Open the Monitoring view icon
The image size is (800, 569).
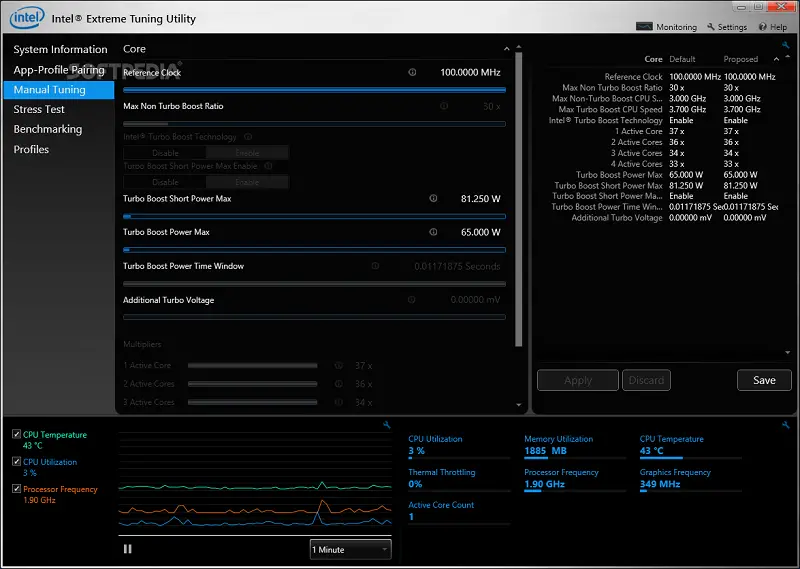click(644, 27)
